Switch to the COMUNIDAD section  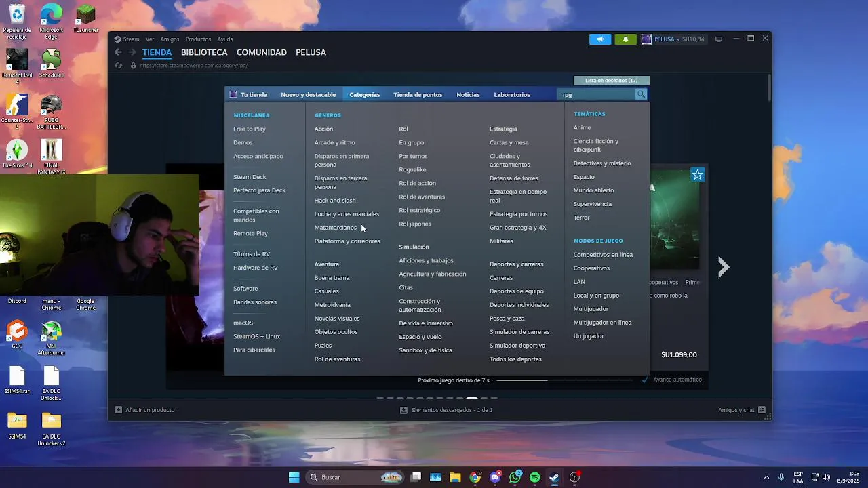(262, 52)
